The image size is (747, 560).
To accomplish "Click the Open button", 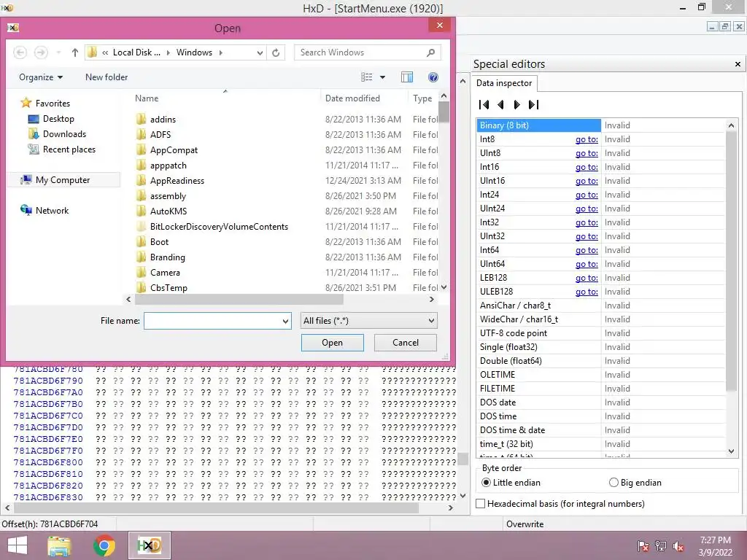I will coord(332,343).
